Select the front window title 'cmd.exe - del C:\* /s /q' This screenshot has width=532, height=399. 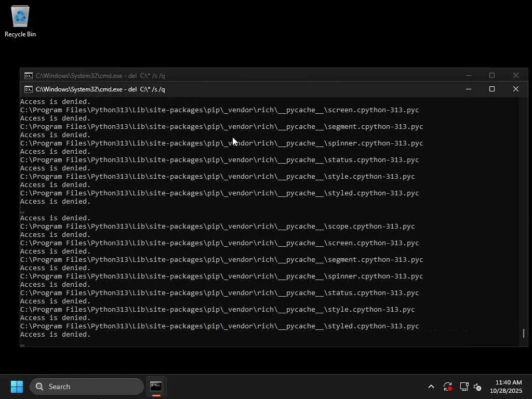[x=100, y=89]
